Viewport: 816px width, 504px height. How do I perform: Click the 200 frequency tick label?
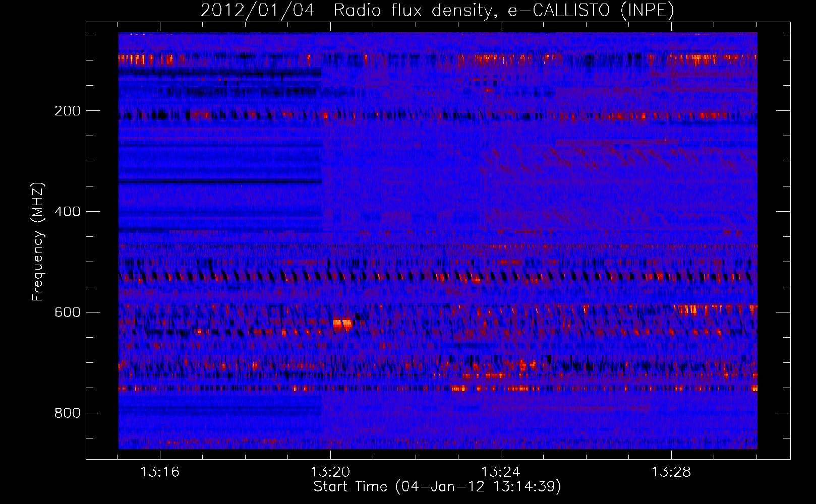point(68,111)
